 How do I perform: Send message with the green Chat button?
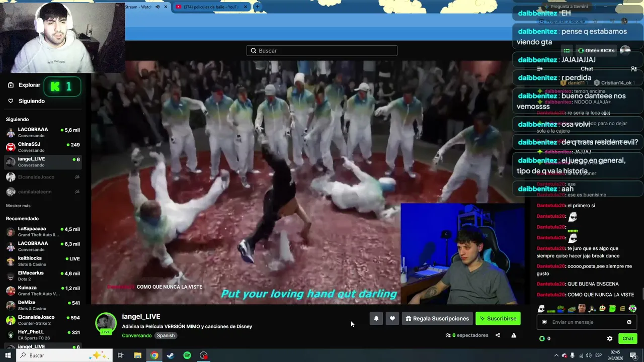(628, 338)
